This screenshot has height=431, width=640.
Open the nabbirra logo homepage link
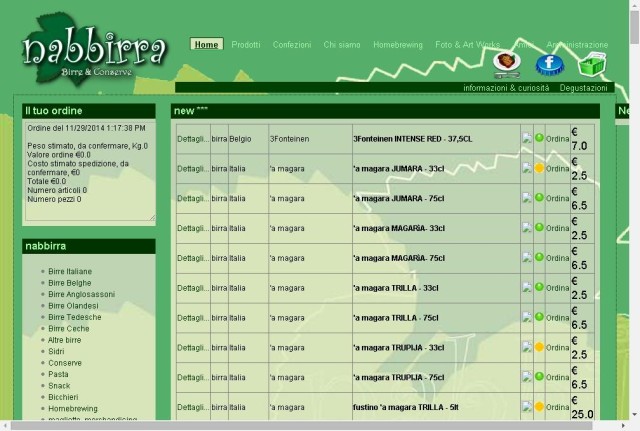(x=94, y=51)
